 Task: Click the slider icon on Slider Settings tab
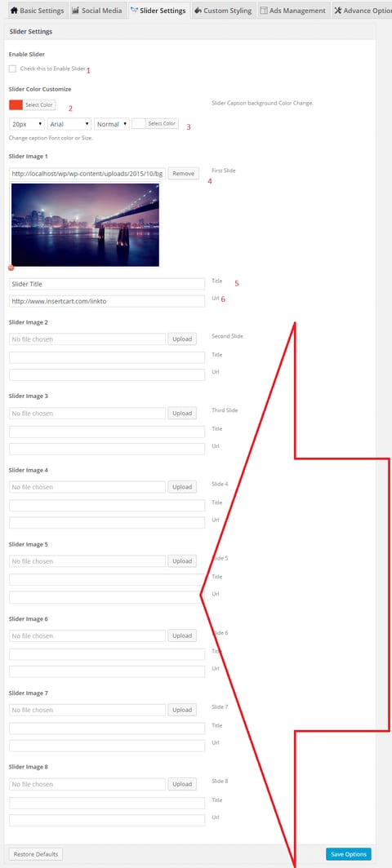tap(134, 11)
